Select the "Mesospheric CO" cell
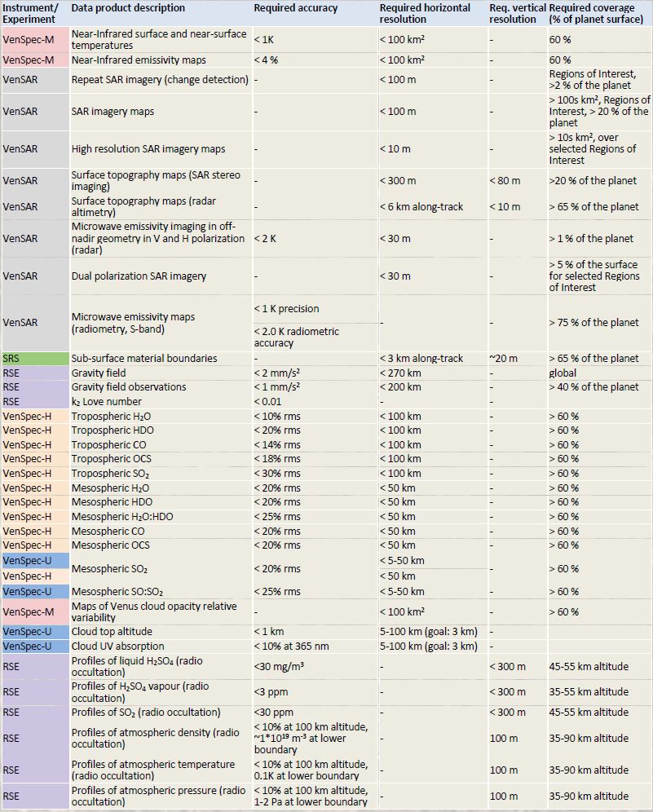The width and height of the screenshot is (653, 812). pos(108,532)
